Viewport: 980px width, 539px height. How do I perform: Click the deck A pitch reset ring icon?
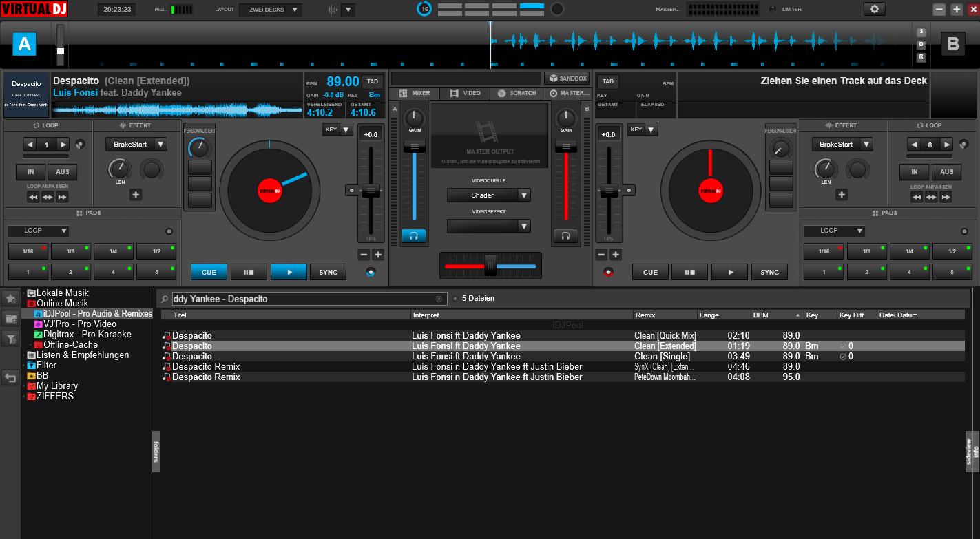371,272
